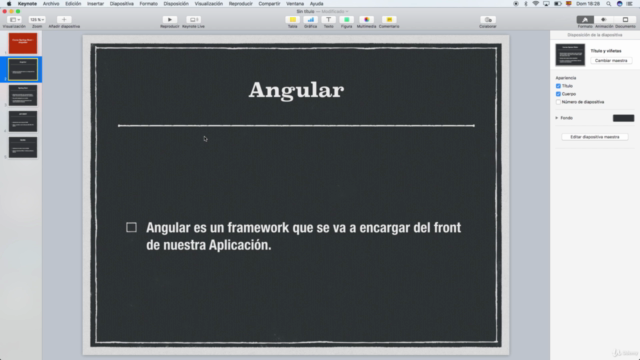The height and width of the screenshot is (360, 640).
Task: Open the Keynote application menu
Action: click(x=27, y=4)
